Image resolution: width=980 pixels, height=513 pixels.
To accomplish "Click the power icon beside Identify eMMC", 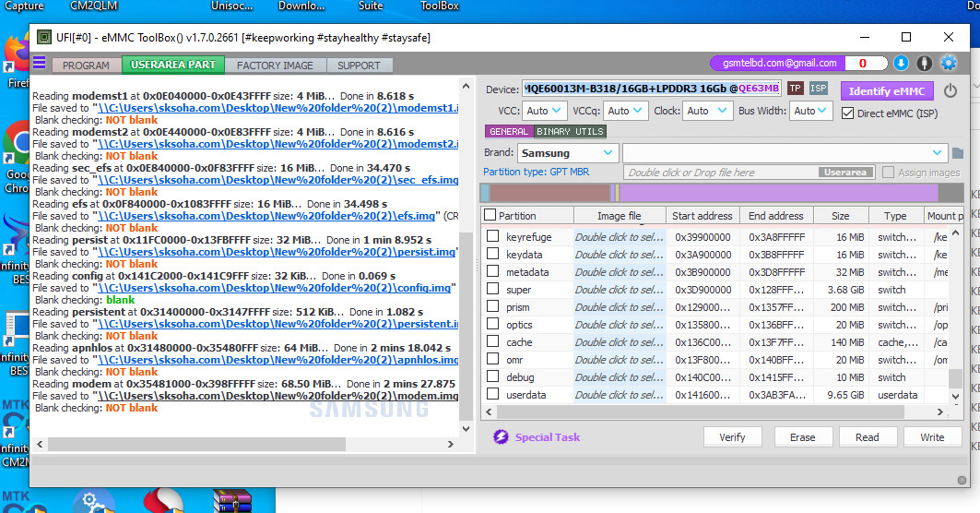I will pyautogui.click(x=950, y=90).
